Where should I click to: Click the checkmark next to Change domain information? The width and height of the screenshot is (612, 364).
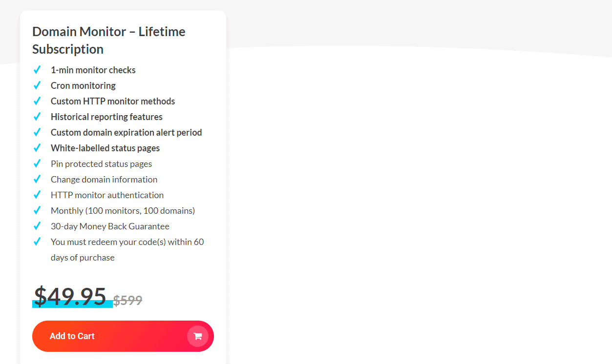(37, 179)
